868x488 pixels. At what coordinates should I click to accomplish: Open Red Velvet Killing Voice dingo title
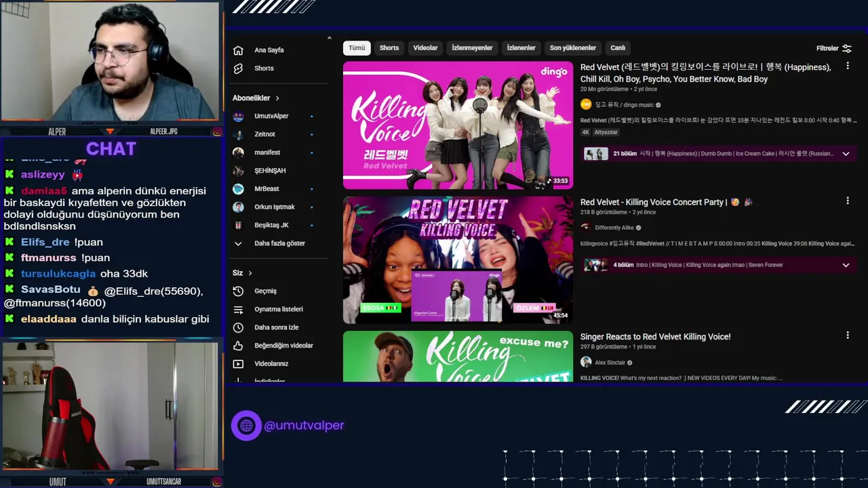[706, 73]
